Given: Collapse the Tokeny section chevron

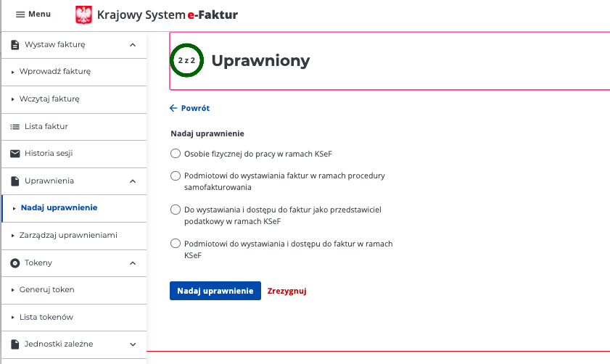Looking at the screenshot, I should point(133,263).
